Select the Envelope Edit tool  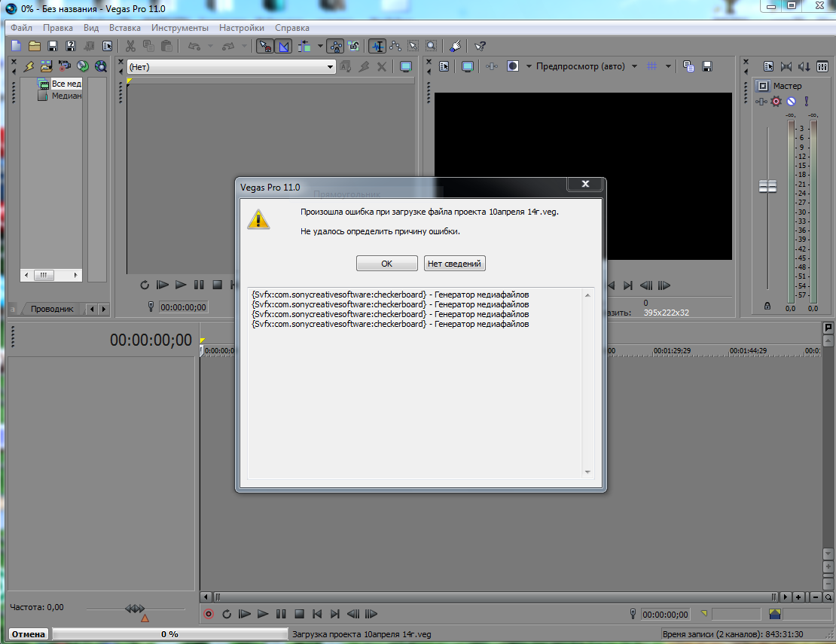(395, 47)
